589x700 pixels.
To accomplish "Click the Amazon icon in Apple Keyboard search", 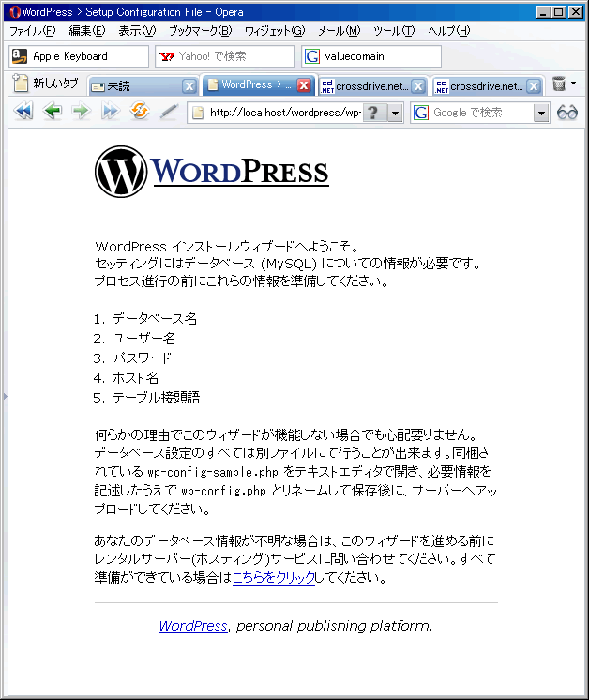I will 20,55.
